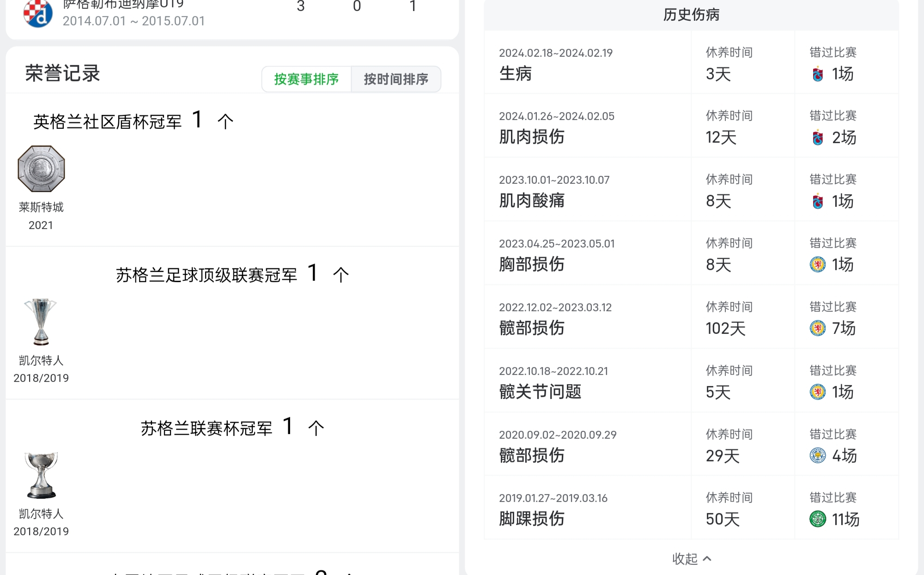Click the Scottish League Cup trophy image
Image resolution: width=924 pixels, height=575 pixels.
pos(41,475)
